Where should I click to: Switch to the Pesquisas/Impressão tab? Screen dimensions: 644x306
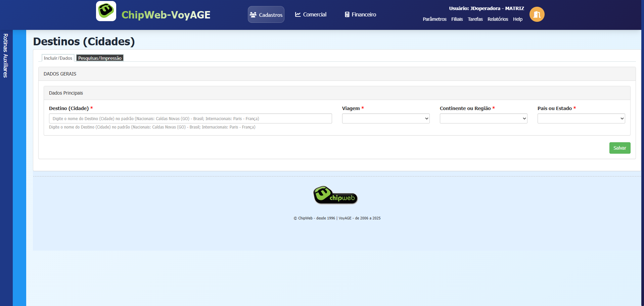tap(100, 58)
